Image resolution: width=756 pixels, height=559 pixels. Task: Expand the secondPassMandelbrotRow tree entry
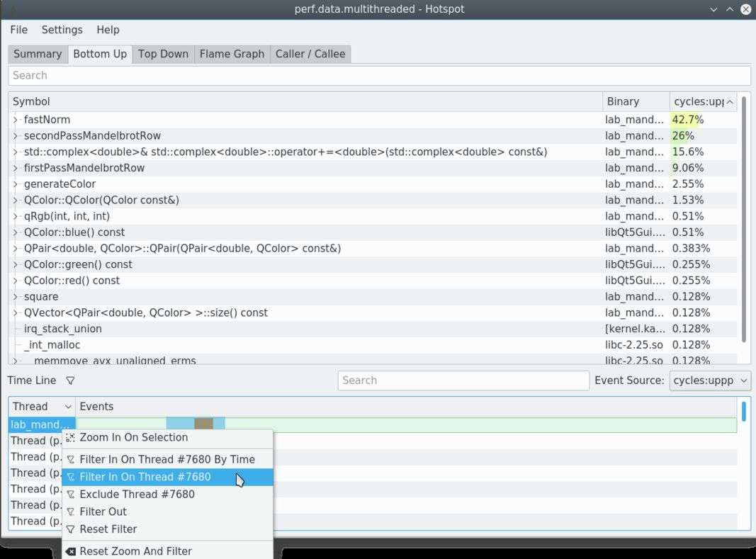click(x=16, y=136)
